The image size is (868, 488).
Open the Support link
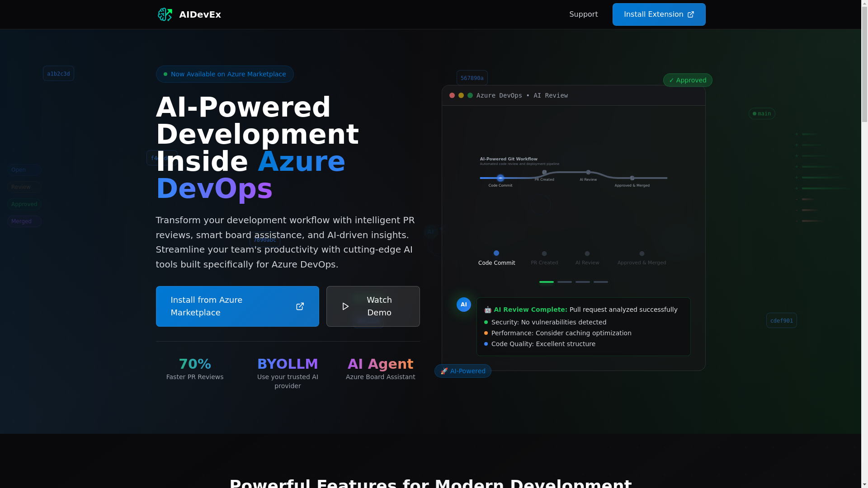point(583,14)
